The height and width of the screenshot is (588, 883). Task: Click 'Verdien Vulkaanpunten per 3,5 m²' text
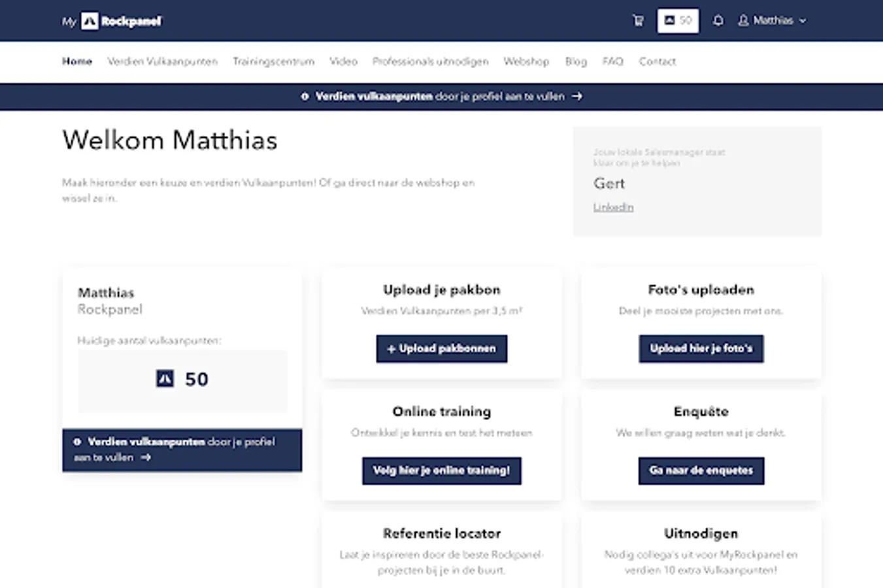click(x=442, y=311)
